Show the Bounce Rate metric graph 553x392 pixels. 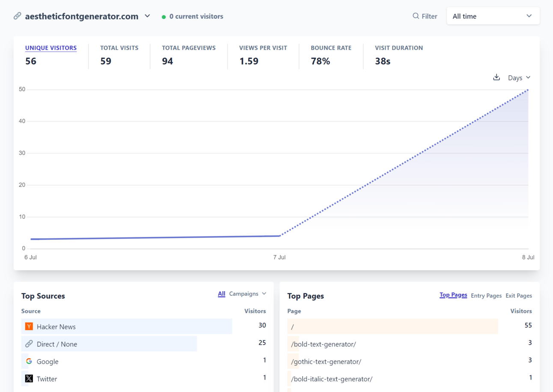click(x=331, y=48)
